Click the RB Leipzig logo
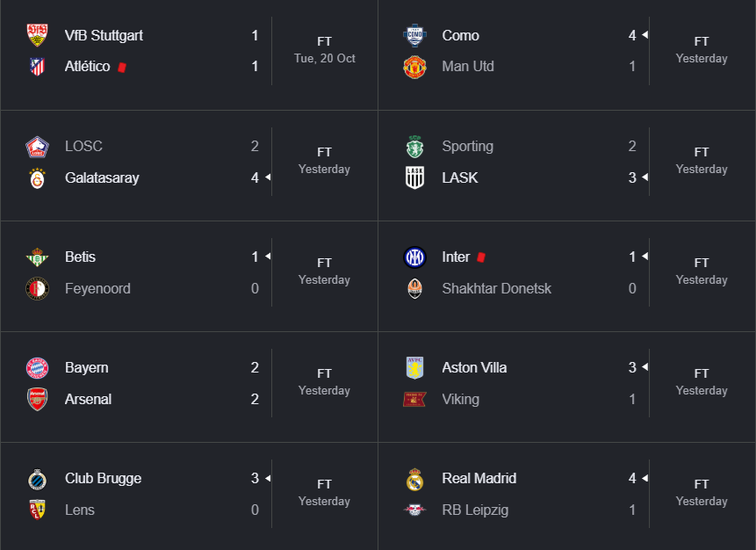 tap(414, 510)
